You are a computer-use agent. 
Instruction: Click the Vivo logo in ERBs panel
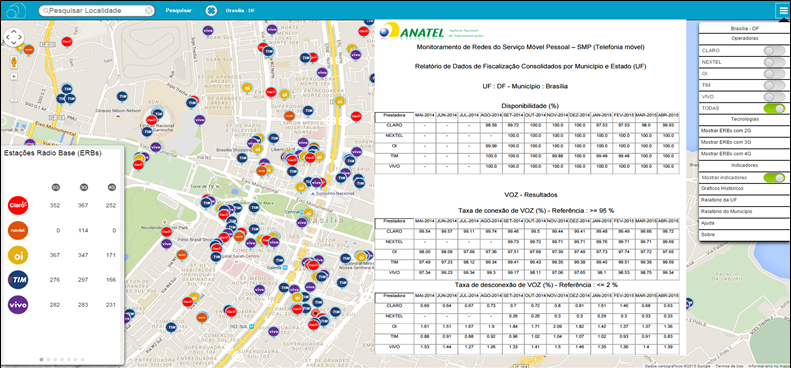coord(18,305)
